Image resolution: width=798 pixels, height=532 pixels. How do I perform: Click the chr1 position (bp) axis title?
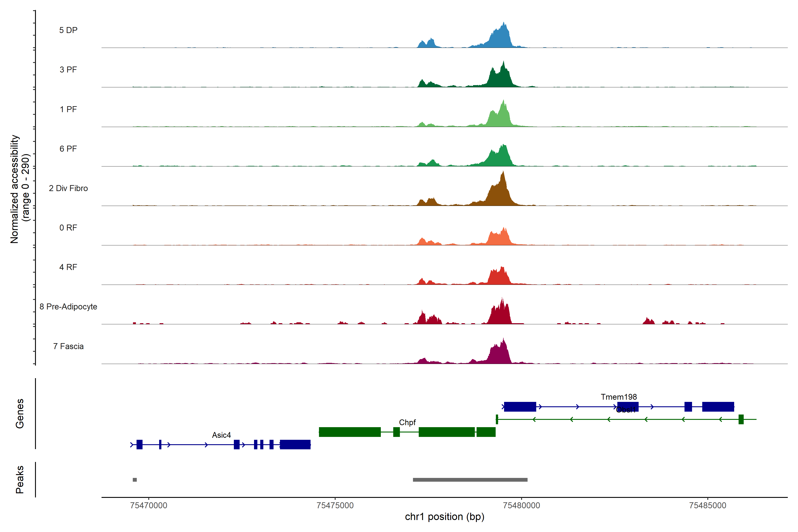pyautogui.click(x=444, y=517)
